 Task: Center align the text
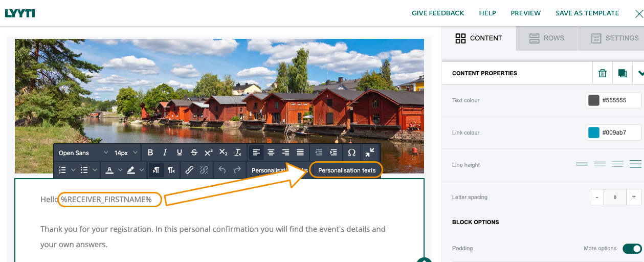pyautogui.click(x=271, y=152)
